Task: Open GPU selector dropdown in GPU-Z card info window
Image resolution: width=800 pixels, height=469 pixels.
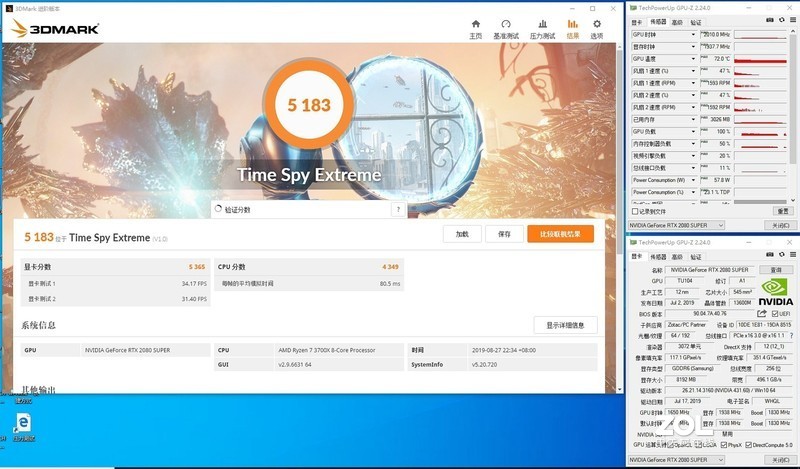Action: (x=676, y=460)
